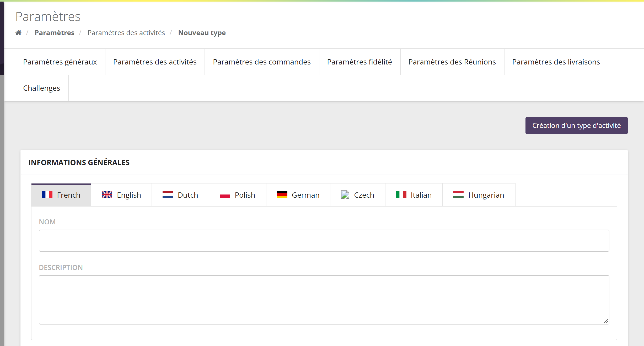
Task: Click Création d'un type d'activité button
Action: click(576, 126)
